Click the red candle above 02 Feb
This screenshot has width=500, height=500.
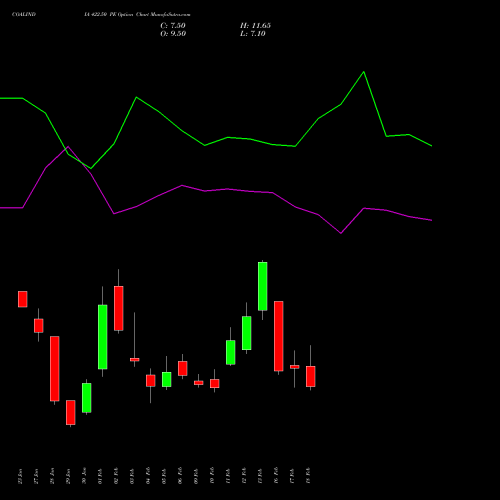pos(119,308)
